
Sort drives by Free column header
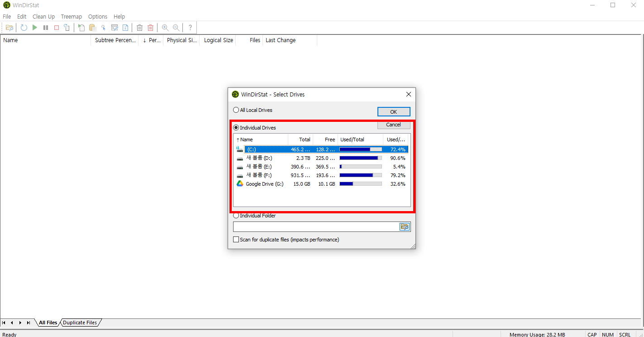325,140
